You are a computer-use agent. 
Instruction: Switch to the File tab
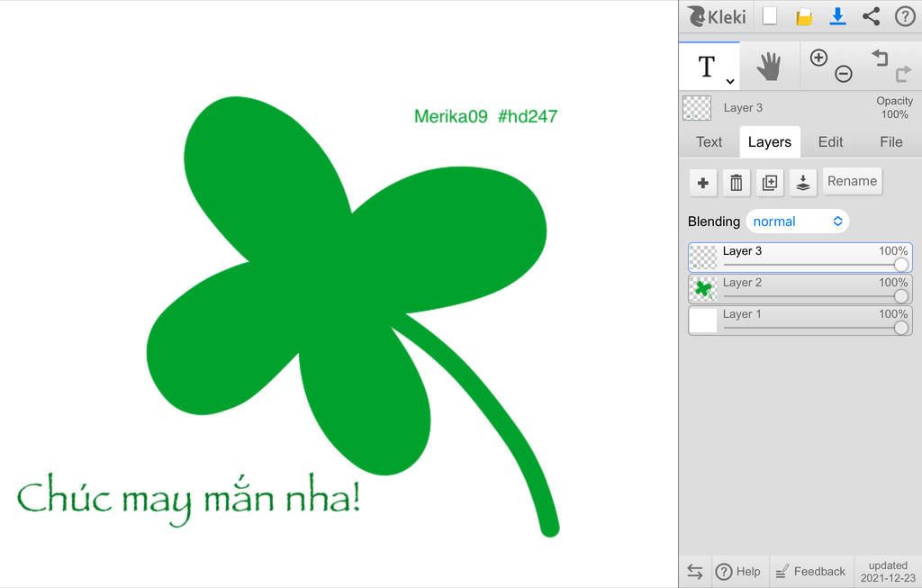coord(890,141)
